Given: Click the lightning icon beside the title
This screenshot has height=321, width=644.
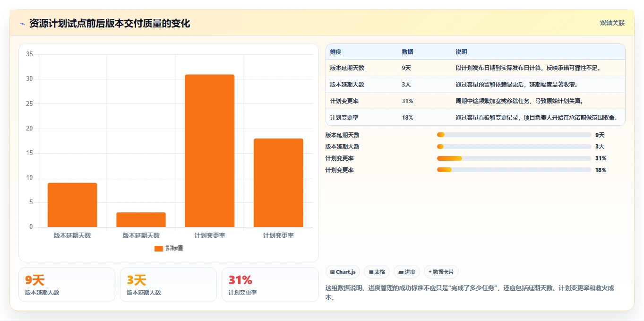Looking at the screenshot, I should (22, 24).
